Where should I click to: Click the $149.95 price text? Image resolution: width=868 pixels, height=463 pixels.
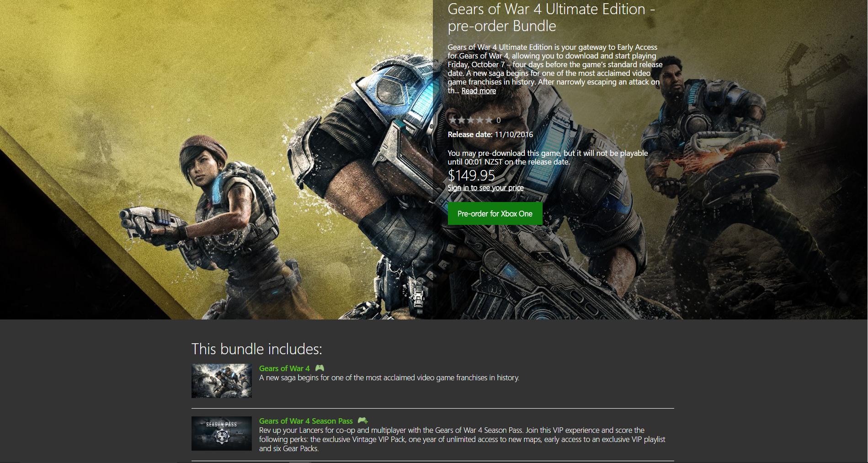coord(471,175)
